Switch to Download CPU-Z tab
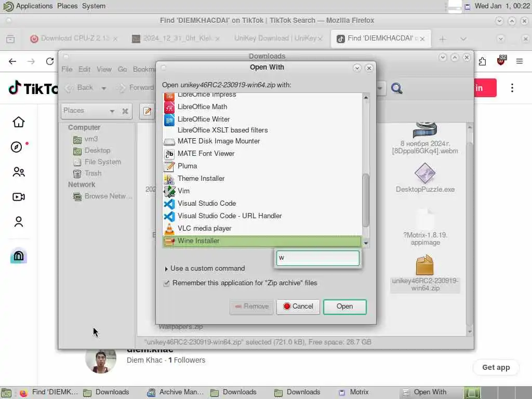Screen dimensions: 532x399 (x=74, y=38)
